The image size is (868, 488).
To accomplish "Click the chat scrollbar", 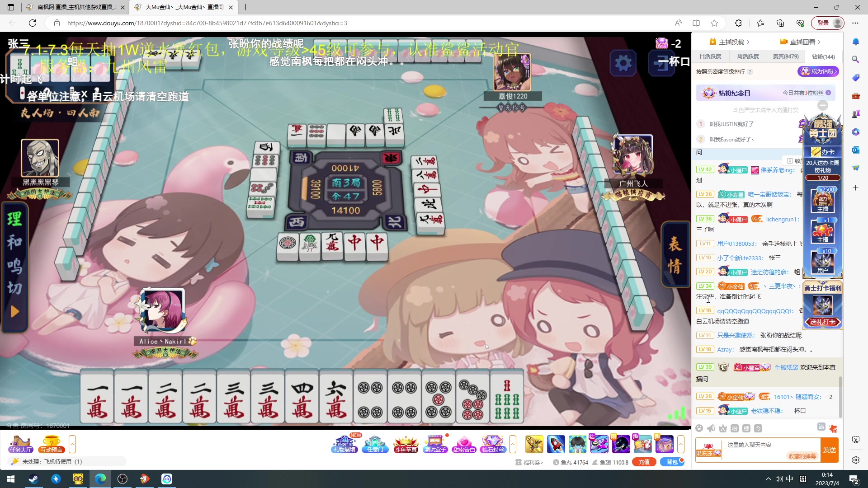I will click(x=840, y=398).
